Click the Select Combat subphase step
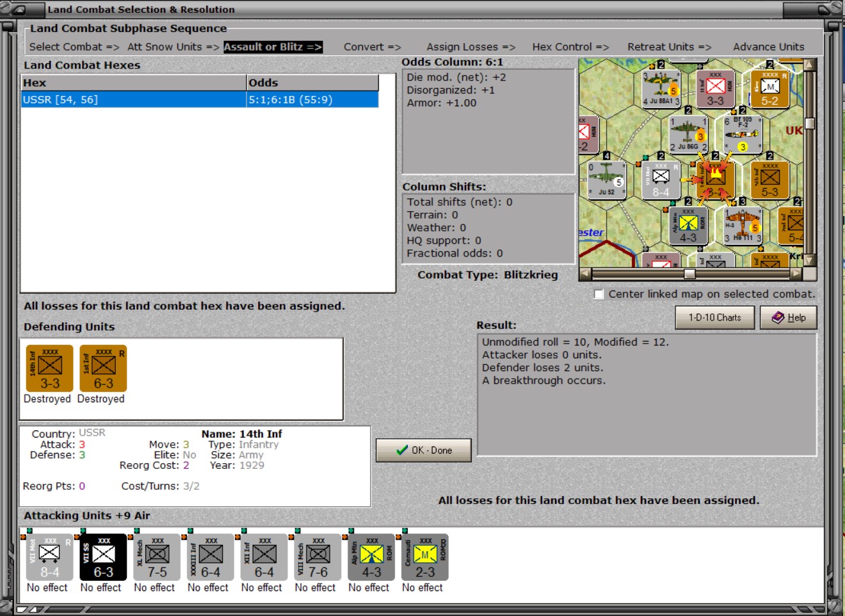Viewport: 845px width, 616px height. [x=74, y=47]
